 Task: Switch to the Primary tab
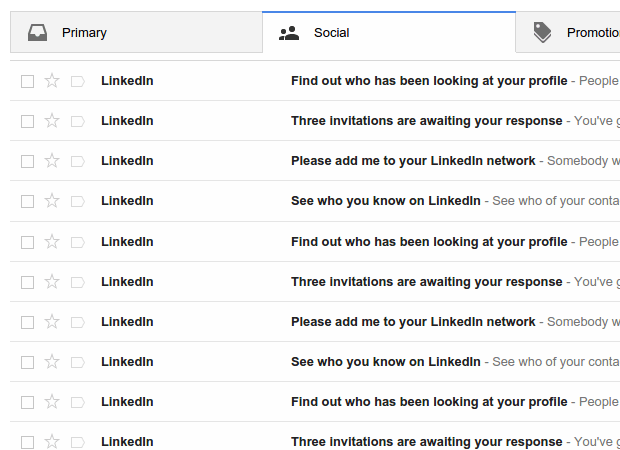84,33
